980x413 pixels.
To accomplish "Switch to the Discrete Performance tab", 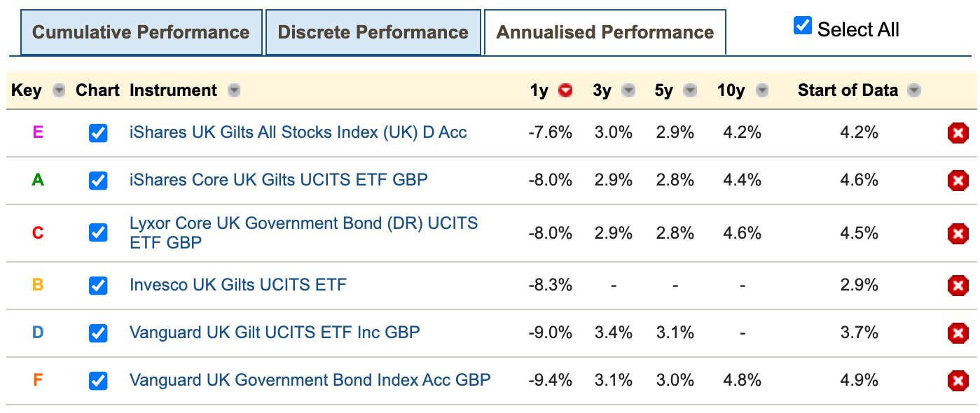I will pos(373,31).
